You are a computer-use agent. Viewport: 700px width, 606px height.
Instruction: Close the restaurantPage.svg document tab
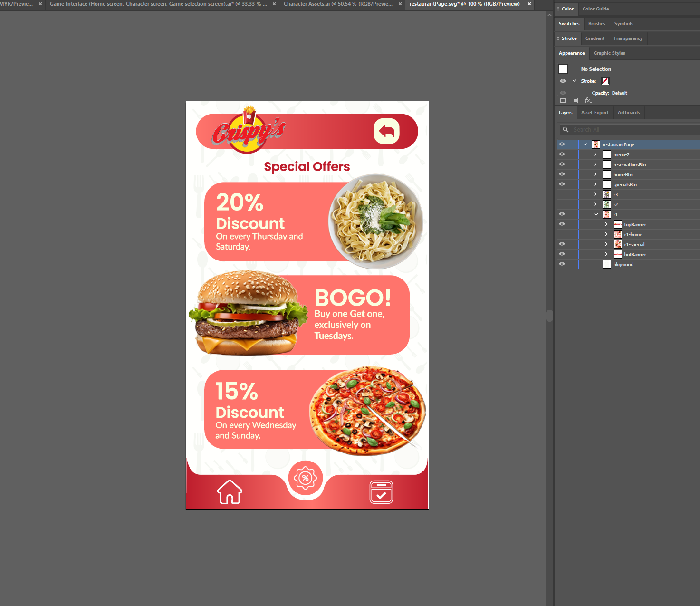tap(529, 4)
